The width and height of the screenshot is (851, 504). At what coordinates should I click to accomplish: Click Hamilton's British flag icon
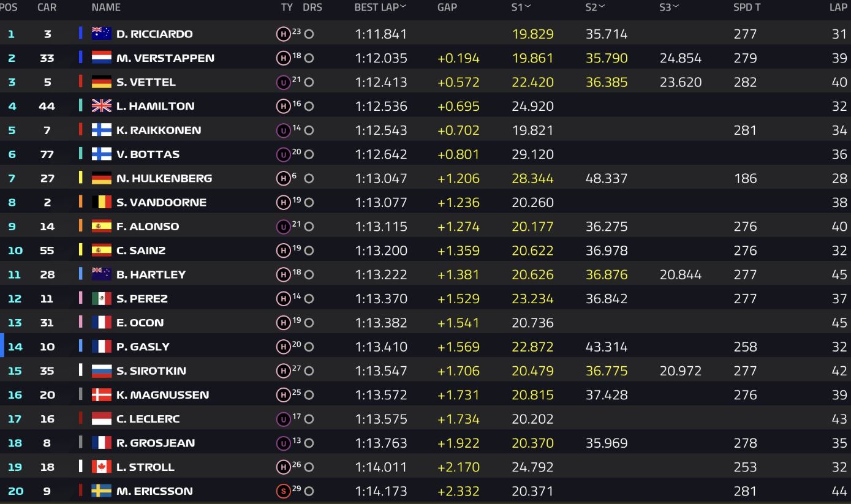[x=101, y=106]
